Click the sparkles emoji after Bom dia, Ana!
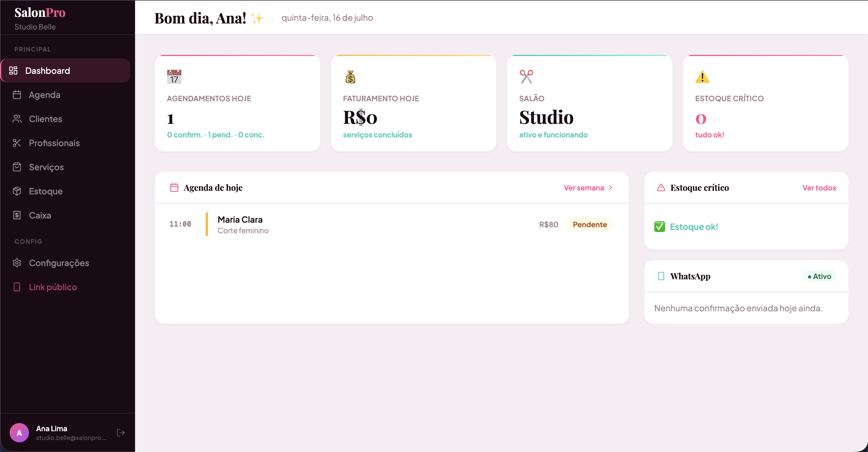This screenshot has height=452, width=868. tap(257, 18)
